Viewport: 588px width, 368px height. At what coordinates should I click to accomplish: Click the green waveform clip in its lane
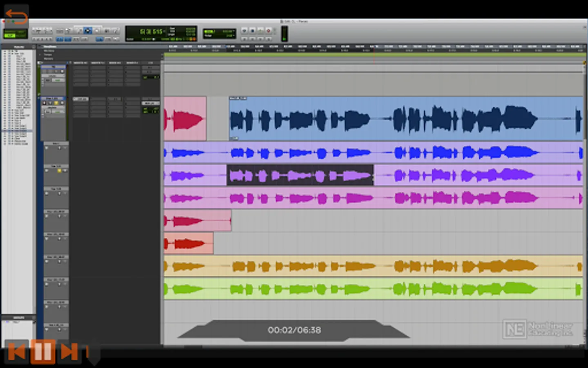(x=373, y=289)
